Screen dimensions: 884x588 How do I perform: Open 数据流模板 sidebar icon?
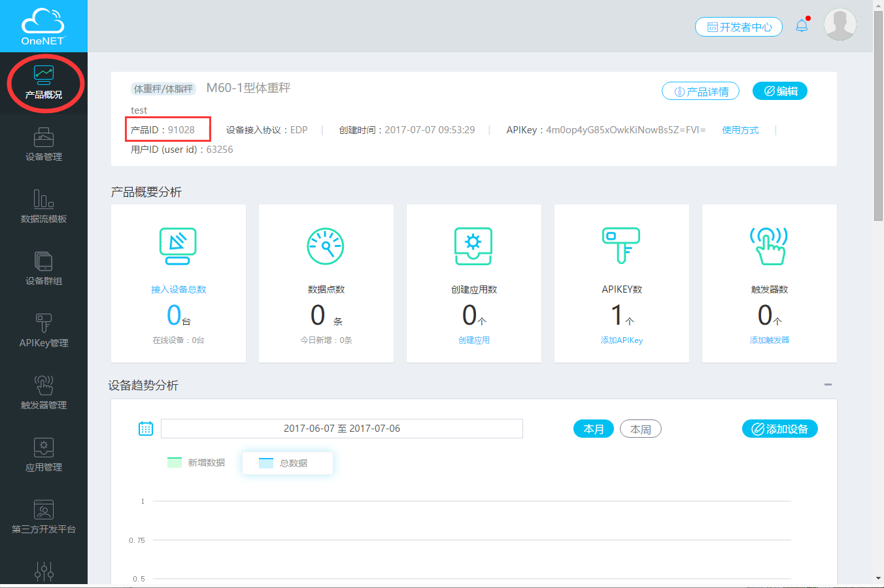(x=44, y=206)
